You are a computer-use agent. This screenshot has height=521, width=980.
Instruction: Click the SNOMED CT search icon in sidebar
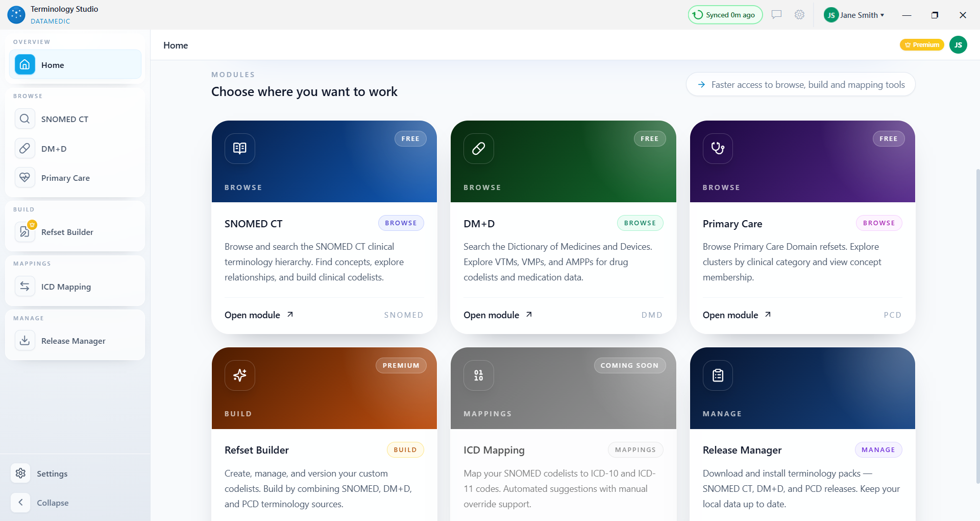click(24, 119)
